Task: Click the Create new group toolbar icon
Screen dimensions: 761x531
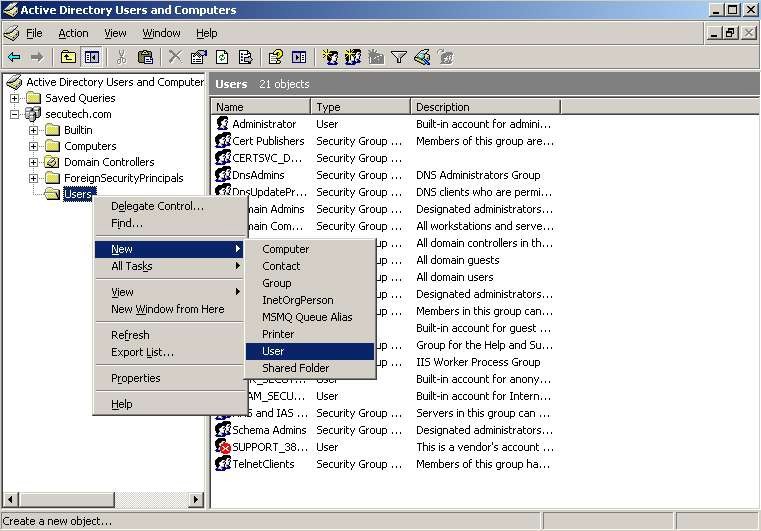Action: pos(353,57)
